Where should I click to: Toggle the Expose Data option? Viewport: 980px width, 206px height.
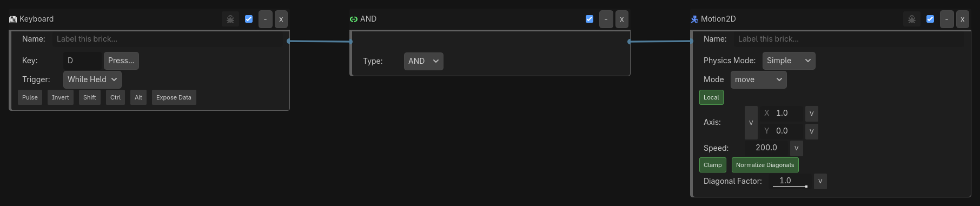[174, 97]
